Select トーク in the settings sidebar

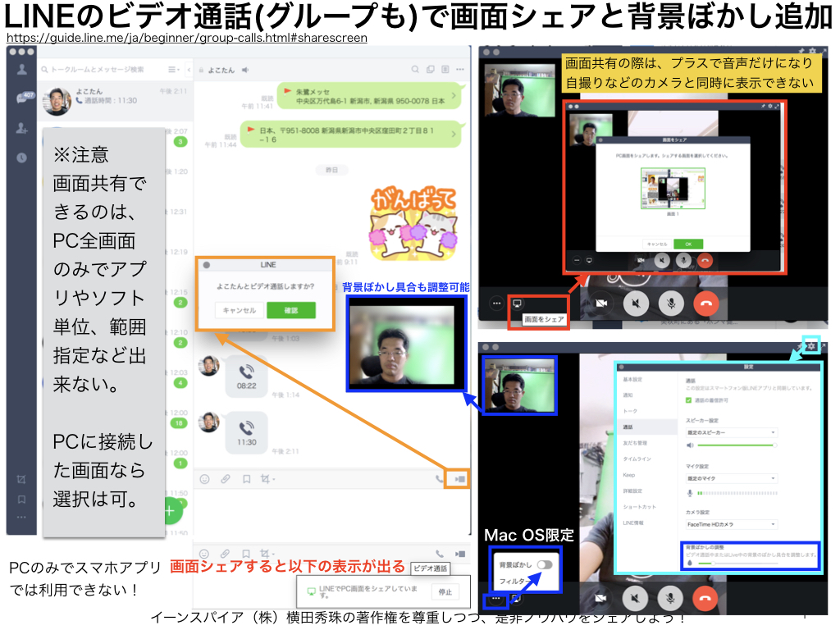point(630,411)
